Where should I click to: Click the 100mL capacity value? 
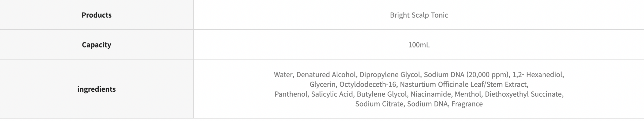(419, 45)
